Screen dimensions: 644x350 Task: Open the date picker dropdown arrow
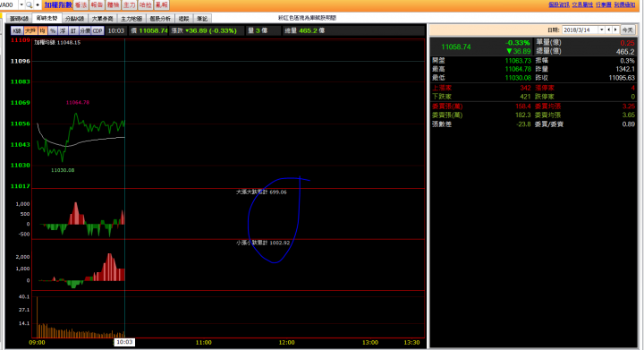pyautogui.click(x=602, y=30)
